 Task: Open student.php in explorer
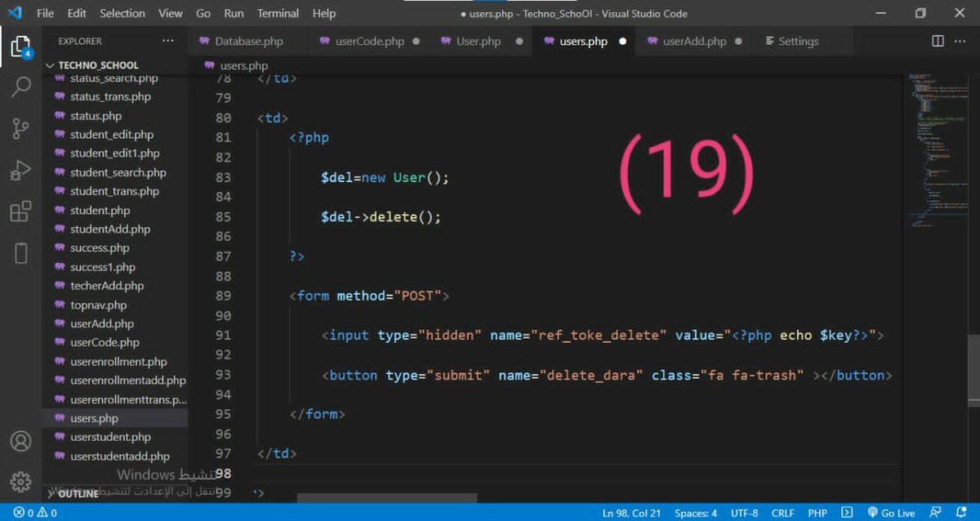tap(100, 210)
